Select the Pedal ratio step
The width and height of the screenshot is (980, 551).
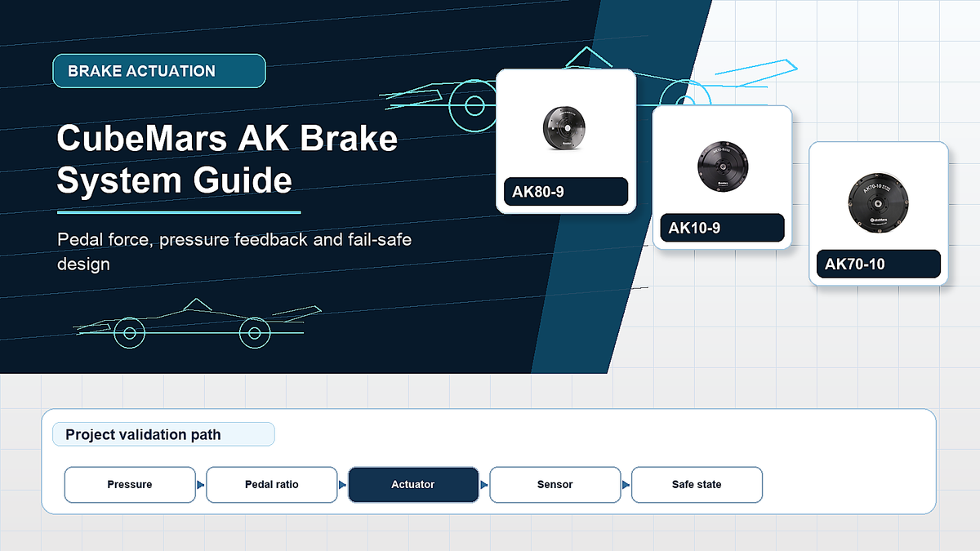(x=272, y=484)
